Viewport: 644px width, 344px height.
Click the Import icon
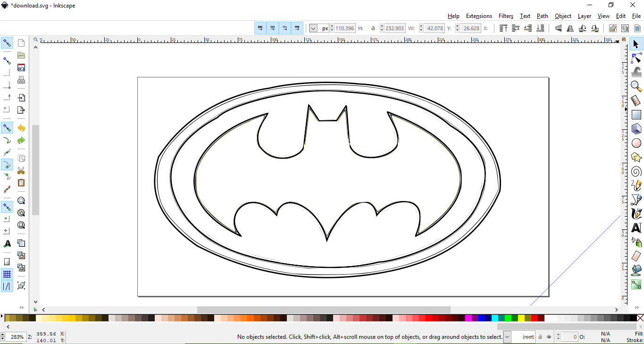[21, 98]
